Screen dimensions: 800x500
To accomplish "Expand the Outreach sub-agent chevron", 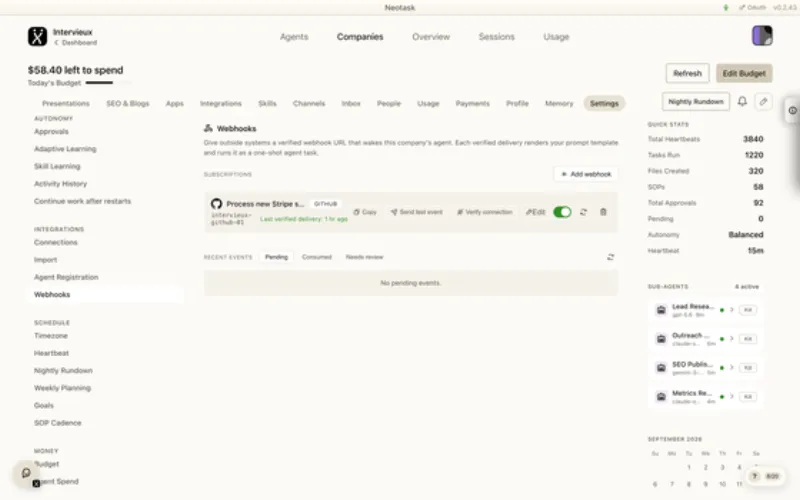I will pyautogui.click(x=732, y=339).
